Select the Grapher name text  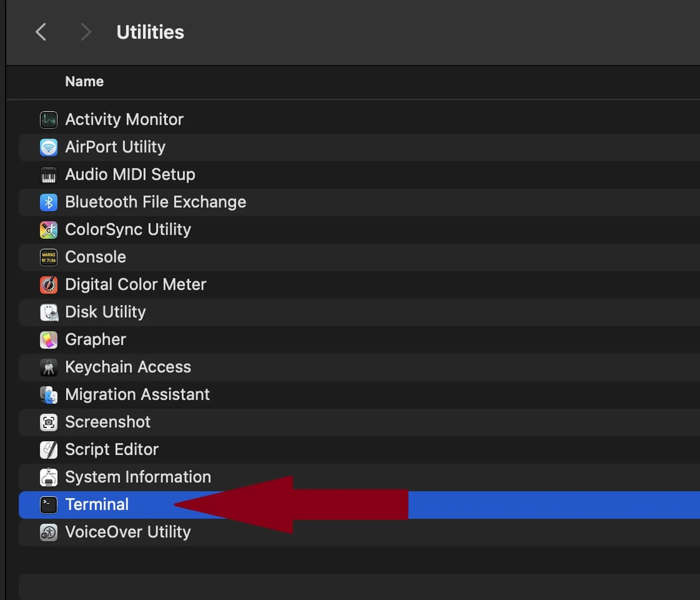pos(96,340)
